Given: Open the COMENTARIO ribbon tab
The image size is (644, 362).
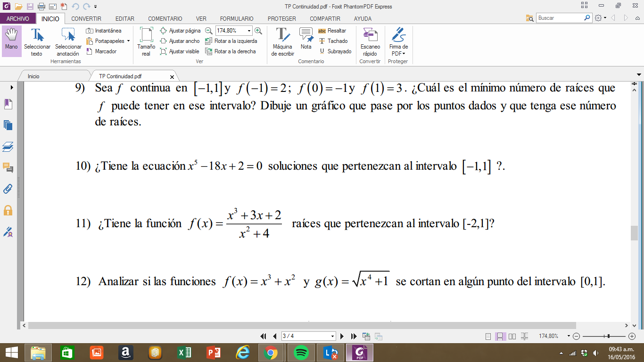Looking at the screenshot, I should 165,19.
